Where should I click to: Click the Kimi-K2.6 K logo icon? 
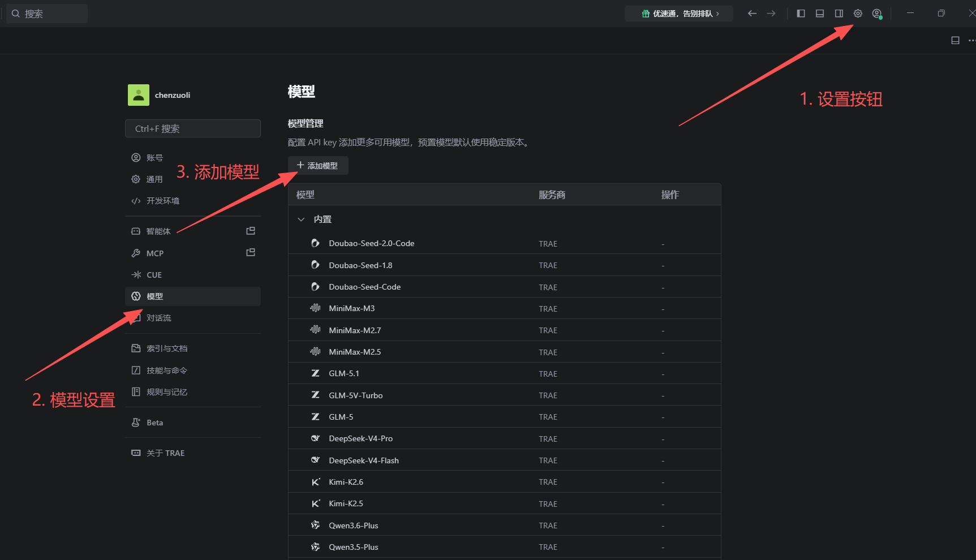point(315,482)
